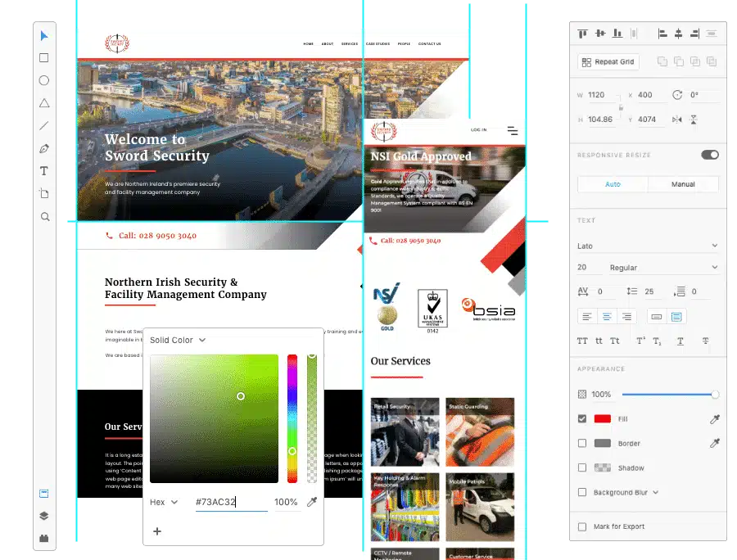Apply superscript text style
Viewport: 737px width, 560px height.
click(x=640, y=341)
